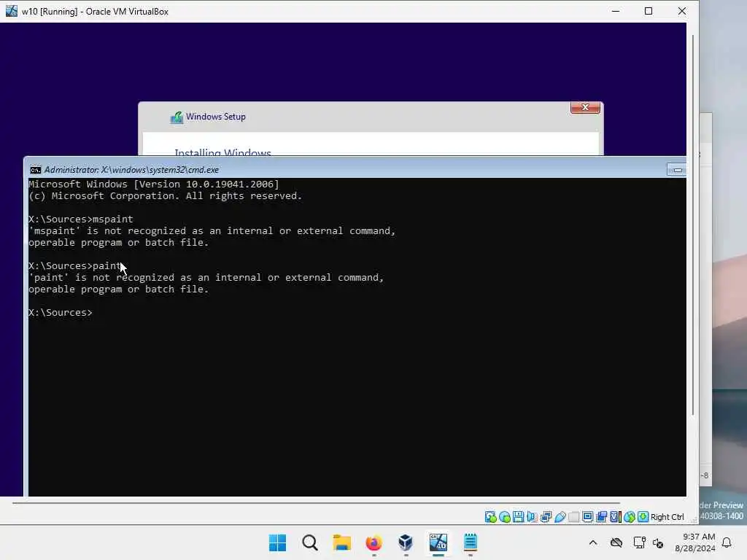Click the greyed shared folders indicator
747x560 pixels.
(573, 517)
